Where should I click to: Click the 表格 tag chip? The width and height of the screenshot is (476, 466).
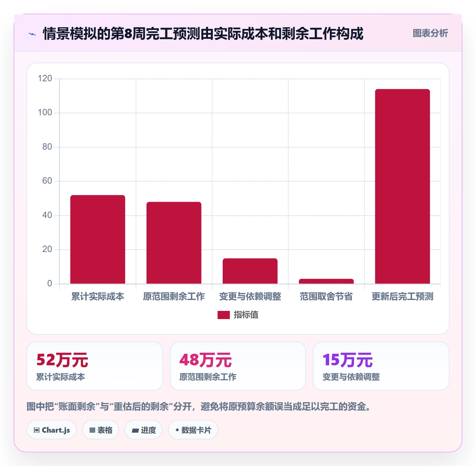[101, 430]
